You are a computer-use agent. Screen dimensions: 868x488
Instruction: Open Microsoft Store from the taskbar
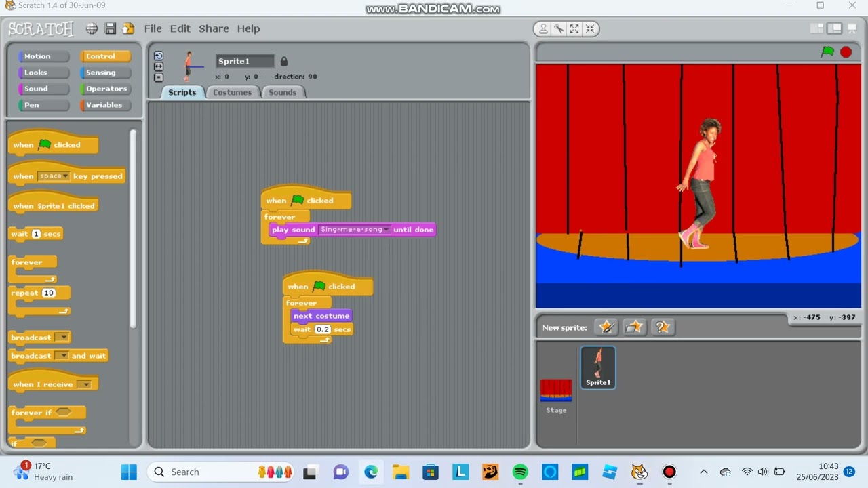[x=431, y=472]
